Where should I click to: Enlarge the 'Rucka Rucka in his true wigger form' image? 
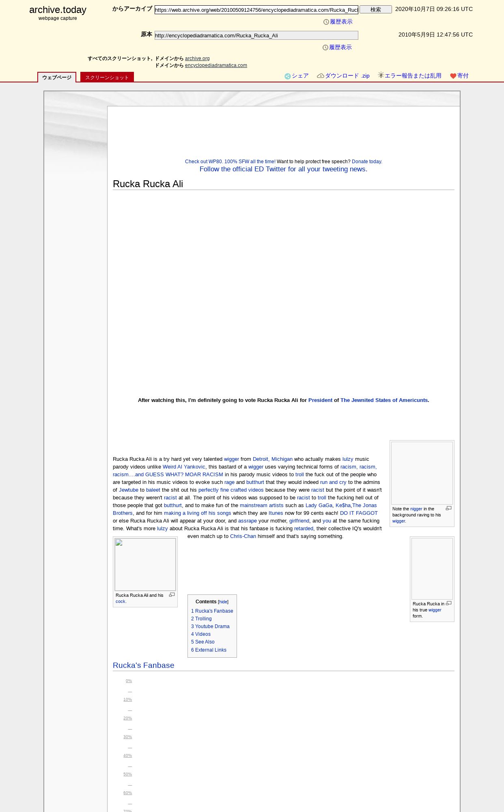click(448, 603)
